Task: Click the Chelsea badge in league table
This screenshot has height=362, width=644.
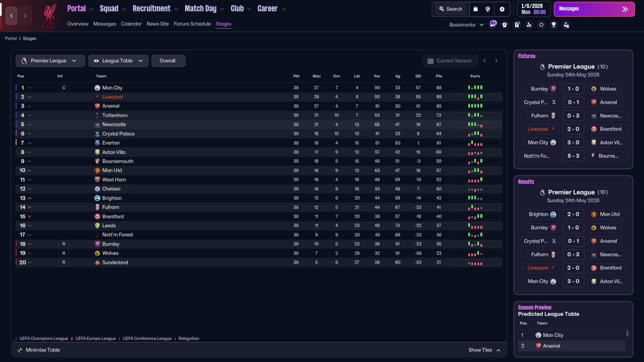Action: 97,189
